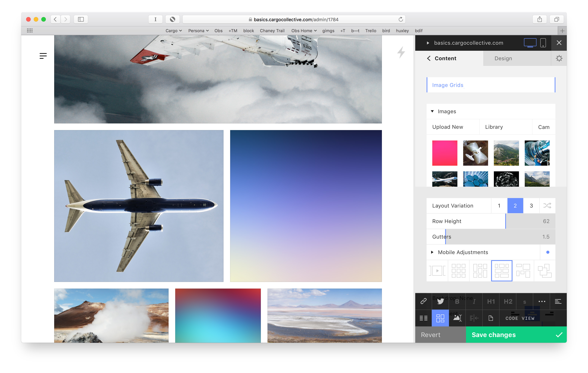Open the hamburger menu on the page
The height and width of the screenshot is (373, 588).
[x=43, y=56]
